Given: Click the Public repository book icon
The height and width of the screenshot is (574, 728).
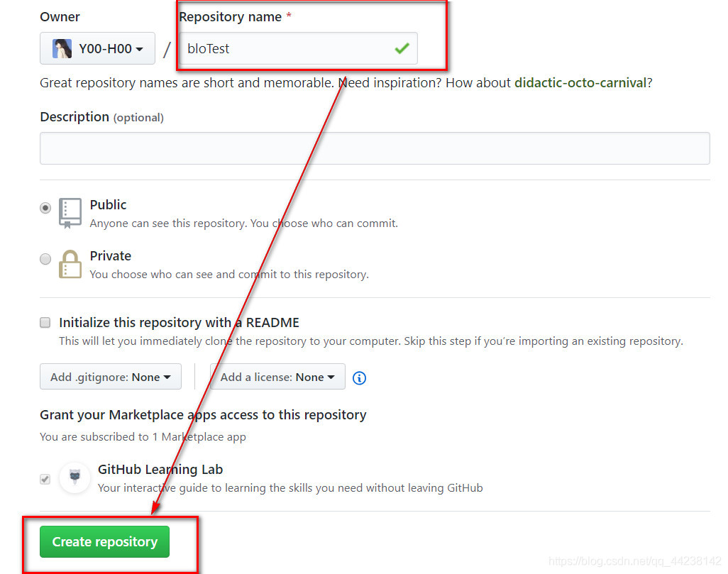Looking at the screenshot, I should click(x=70, y=213).
